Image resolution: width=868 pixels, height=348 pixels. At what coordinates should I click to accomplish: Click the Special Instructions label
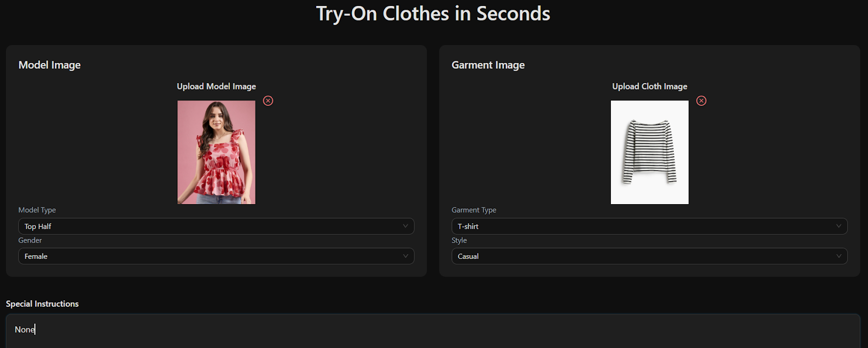(x=42, y=304)
